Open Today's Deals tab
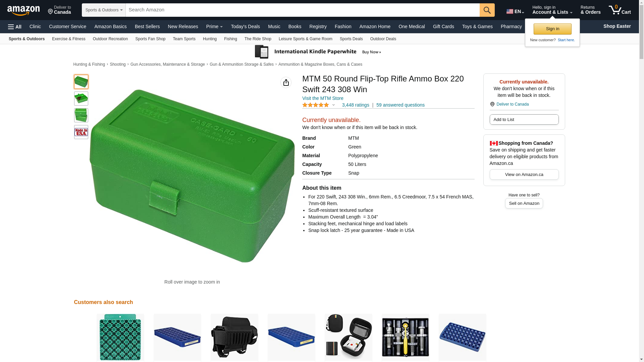644x362 pixels. tap(245, 26)
